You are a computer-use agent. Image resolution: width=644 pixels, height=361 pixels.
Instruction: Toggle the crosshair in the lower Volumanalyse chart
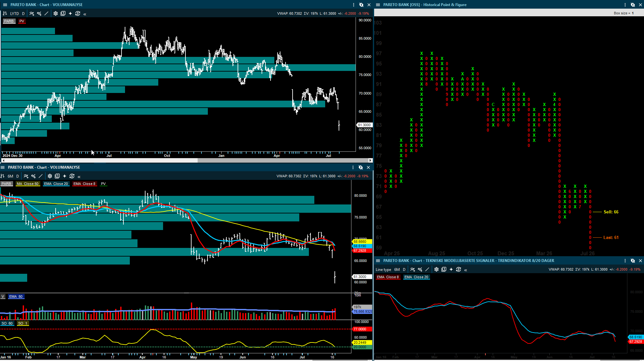click(65, 176)
